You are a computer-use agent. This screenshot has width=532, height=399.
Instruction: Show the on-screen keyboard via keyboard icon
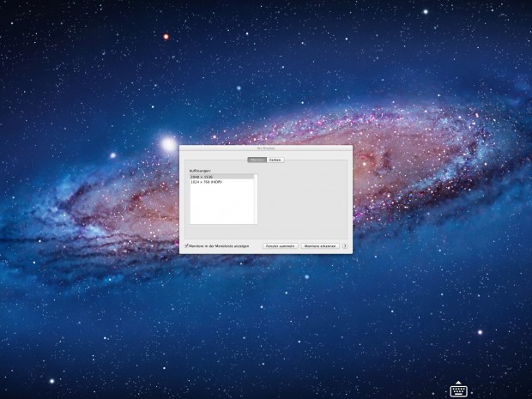(x=459, y=390)
